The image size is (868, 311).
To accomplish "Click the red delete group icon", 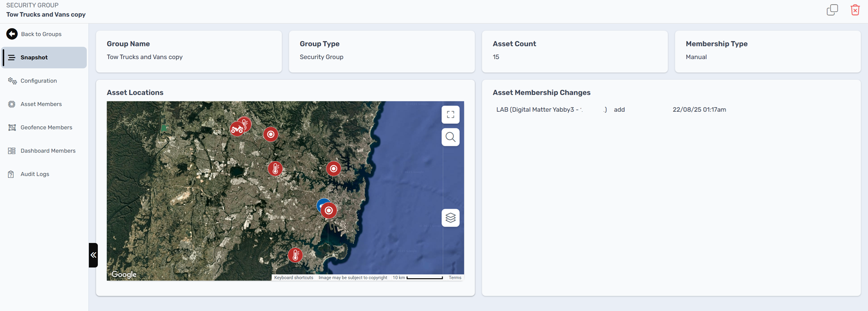I will (x=855, y=10).
